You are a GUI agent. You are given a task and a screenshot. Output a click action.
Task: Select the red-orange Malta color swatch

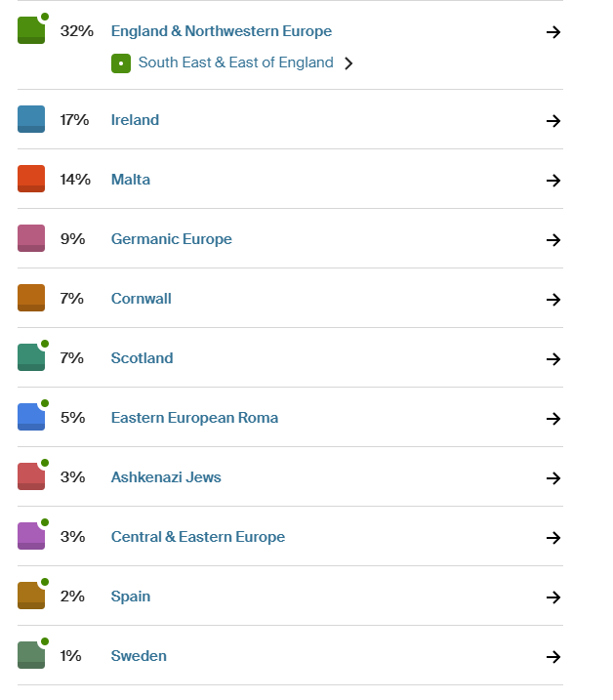pyautogui.click(x=31, y=179)
